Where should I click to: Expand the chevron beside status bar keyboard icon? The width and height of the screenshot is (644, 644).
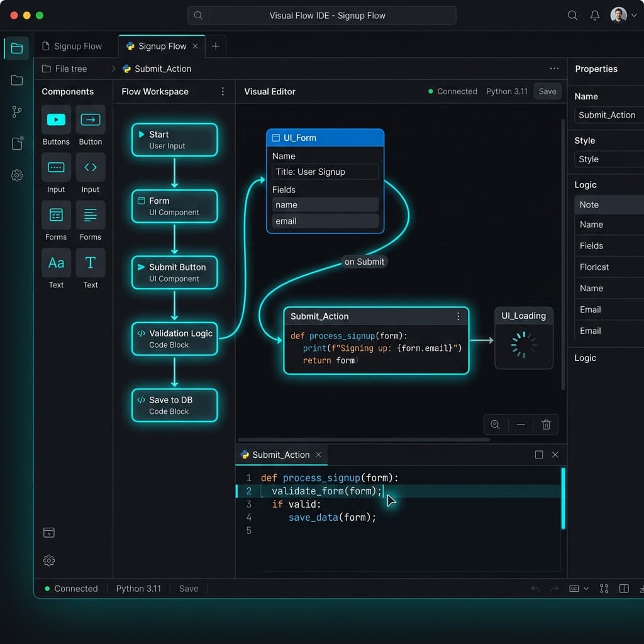pos(586,589)
